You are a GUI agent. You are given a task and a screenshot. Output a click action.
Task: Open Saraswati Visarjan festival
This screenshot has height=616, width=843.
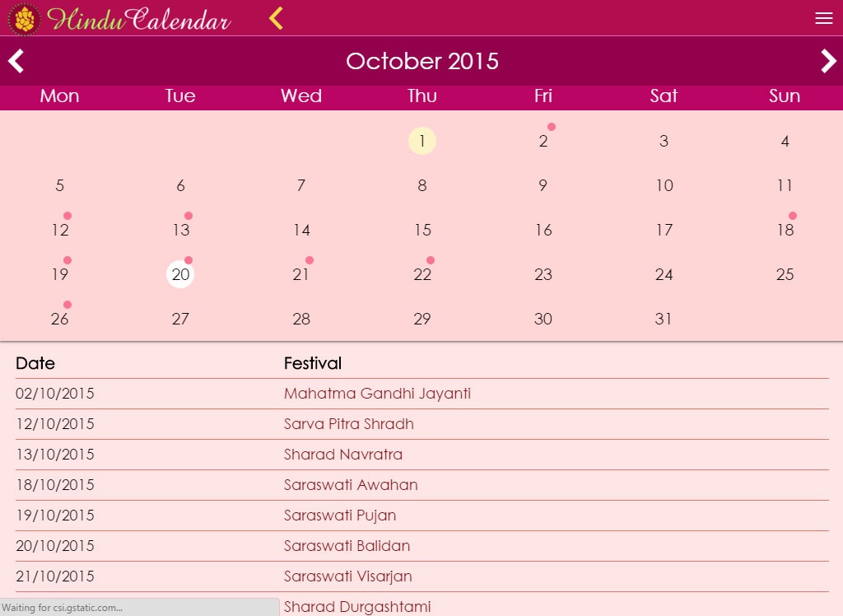click(x=348, y=576)
